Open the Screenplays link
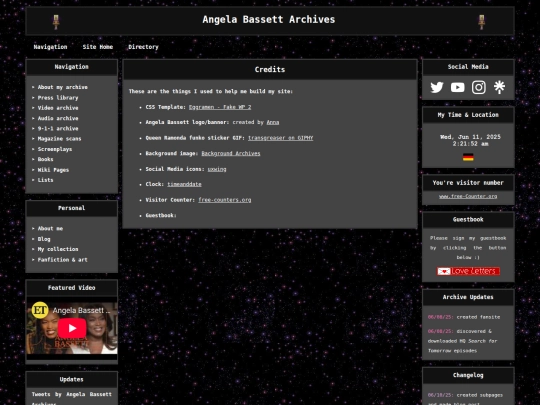Image resolution: width=540 pixels, height=405 pixels. [x=55, y=149]
